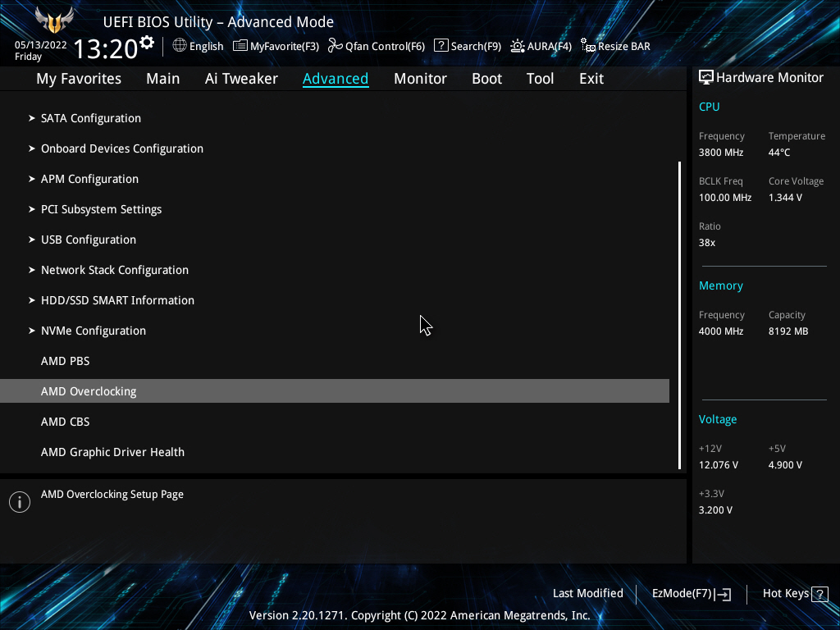This screenshot has width=840, height=630.
Task: Click Last Modified button
Action: click(x=587, y=594)
